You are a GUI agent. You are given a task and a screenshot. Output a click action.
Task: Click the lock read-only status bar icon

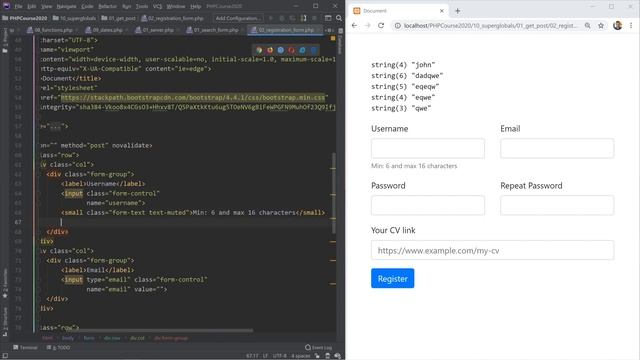click(317, 356)
